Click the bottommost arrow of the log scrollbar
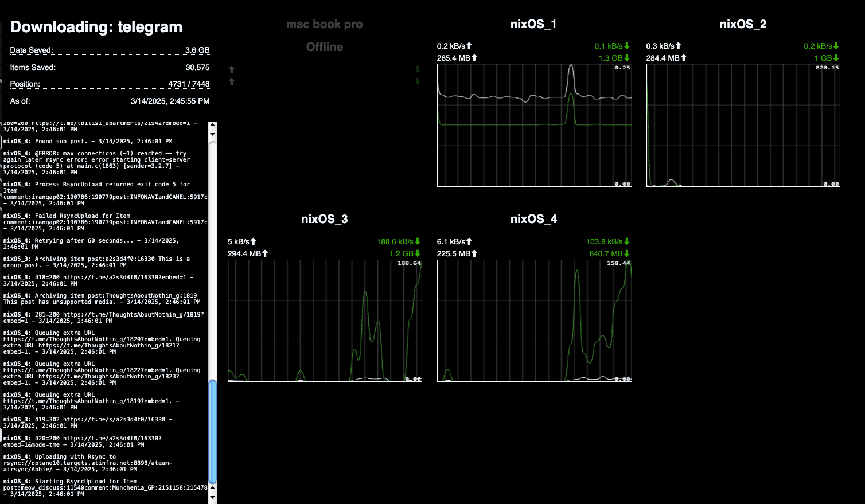Screen dimensions: 865x504 [213, 497]
